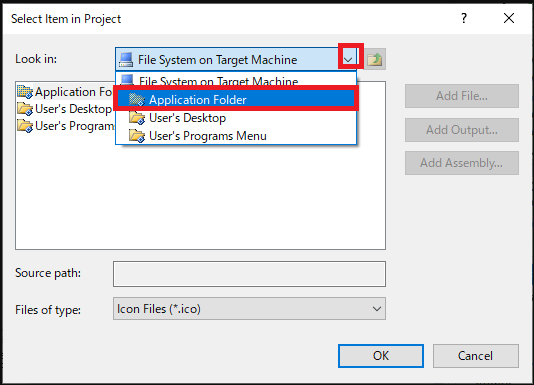The height and width of the screenshot is (385, 534).
Task: Click inside the Source path field
Action: (249, 274)
